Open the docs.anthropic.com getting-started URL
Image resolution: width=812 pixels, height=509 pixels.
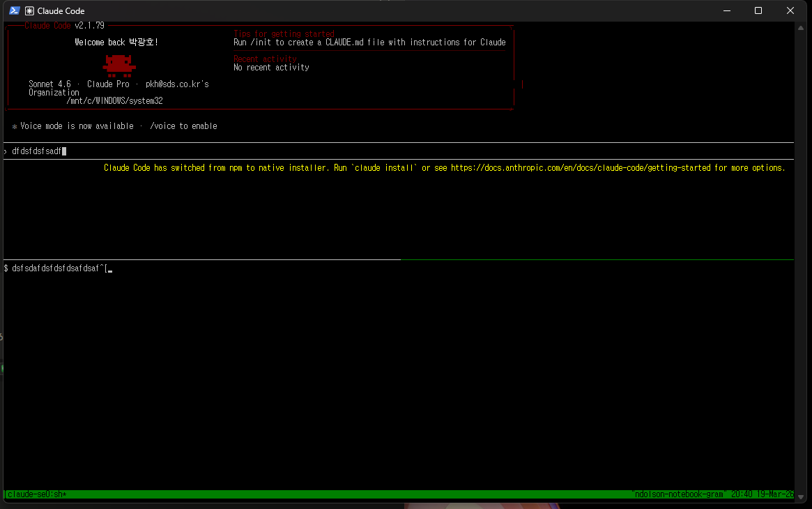pos(581,168)
